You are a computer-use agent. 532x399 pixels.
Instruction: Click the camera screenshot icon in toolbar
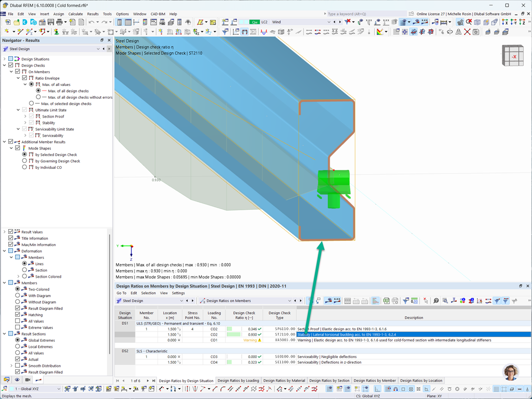point(476,32)
